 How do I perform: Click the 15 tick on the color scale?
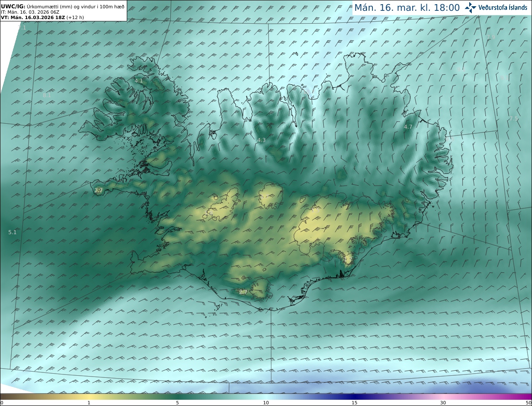point(355,403)
